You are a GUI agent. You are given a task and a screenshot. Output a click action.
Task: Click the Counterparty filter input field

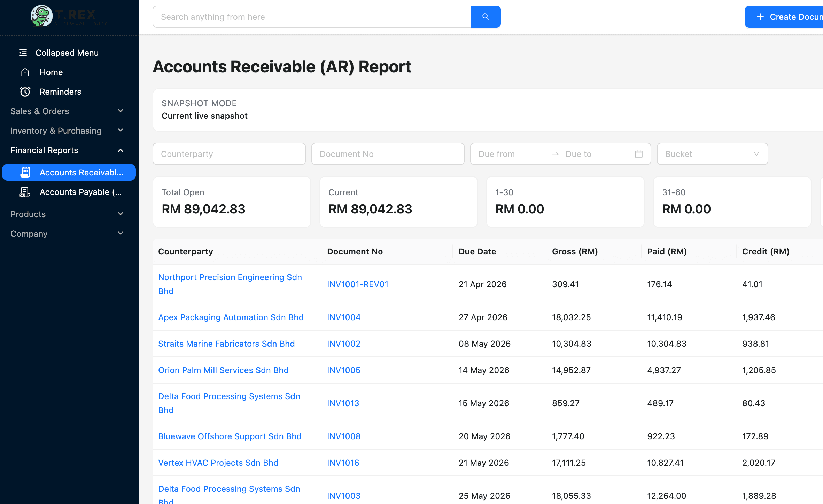pyautogui.click(x=229, y=154)
